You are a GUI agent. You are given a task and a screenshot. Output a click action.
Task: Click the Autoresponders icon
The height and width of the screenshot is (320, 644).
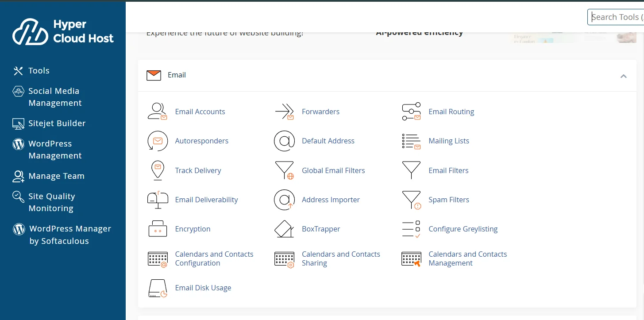point(158,141)
